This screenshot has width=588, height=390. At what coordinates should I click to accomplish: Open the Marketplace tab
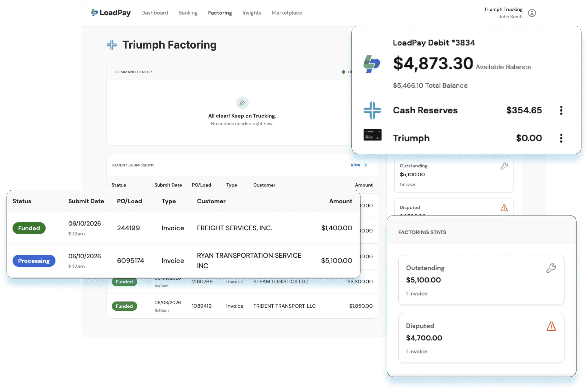[x=287, y=13]
